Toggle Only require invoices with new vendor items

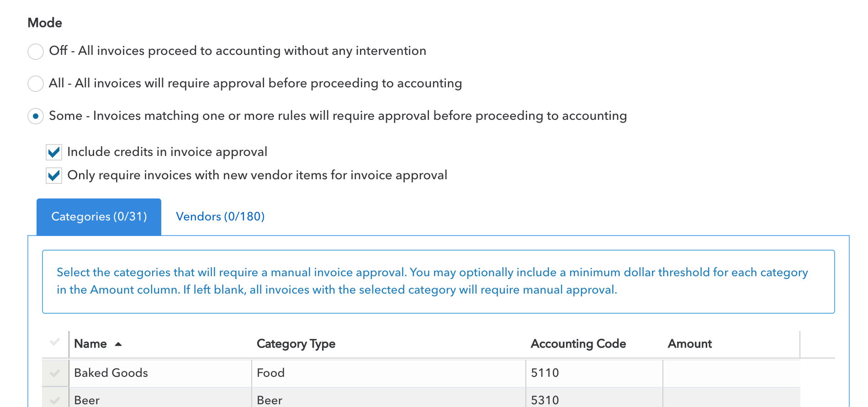click(x=54, y=175)
